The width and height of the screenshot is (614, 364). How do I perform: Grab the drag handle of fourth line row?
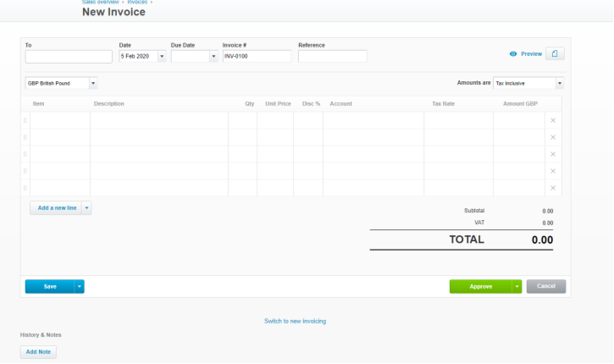[x=25, y=171]
